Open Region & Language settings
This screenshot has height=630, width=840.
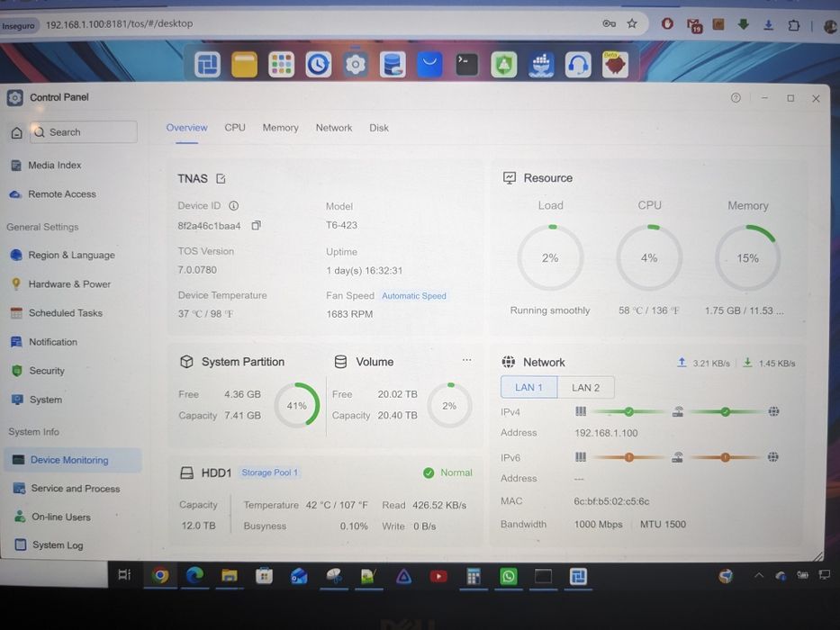(x=72, y=256)
